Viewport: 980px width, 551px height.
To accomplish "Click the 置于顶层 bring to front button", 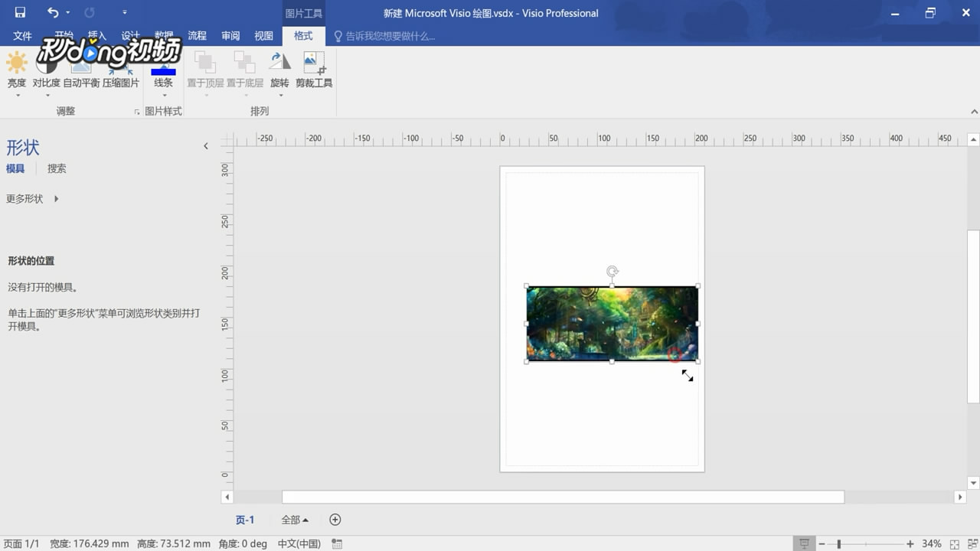I will pyautogui.click(x=205, y=70).
